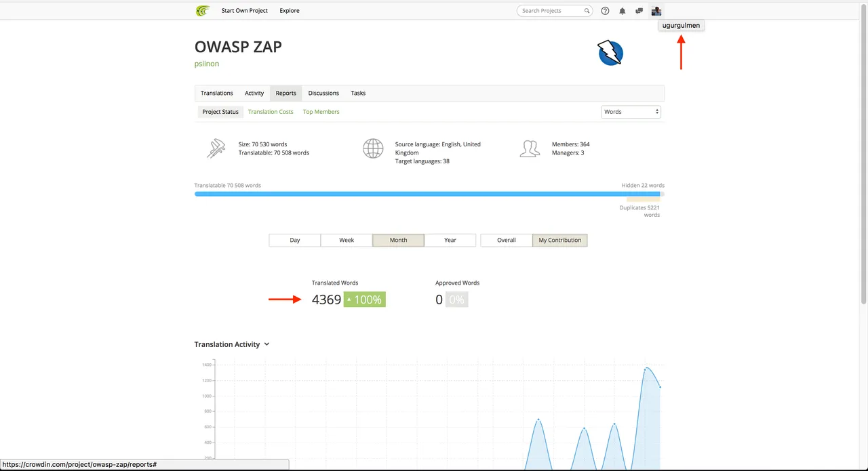Select the Week period toggle
868x471 pixels.
(x=347, y=240)
